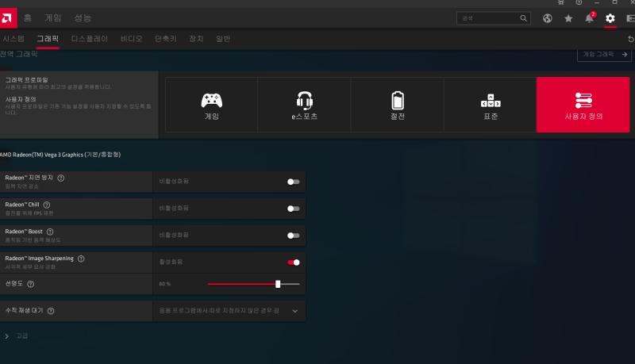This screenshot has width=635, height=364.
Task: Click help icon next to Radeon Image Sharpening
Action: (x=81, y=259)
